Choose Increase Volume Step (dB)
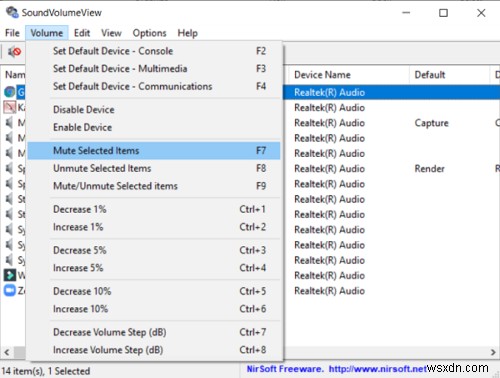The image size is (500, 378). coord(154,350)
